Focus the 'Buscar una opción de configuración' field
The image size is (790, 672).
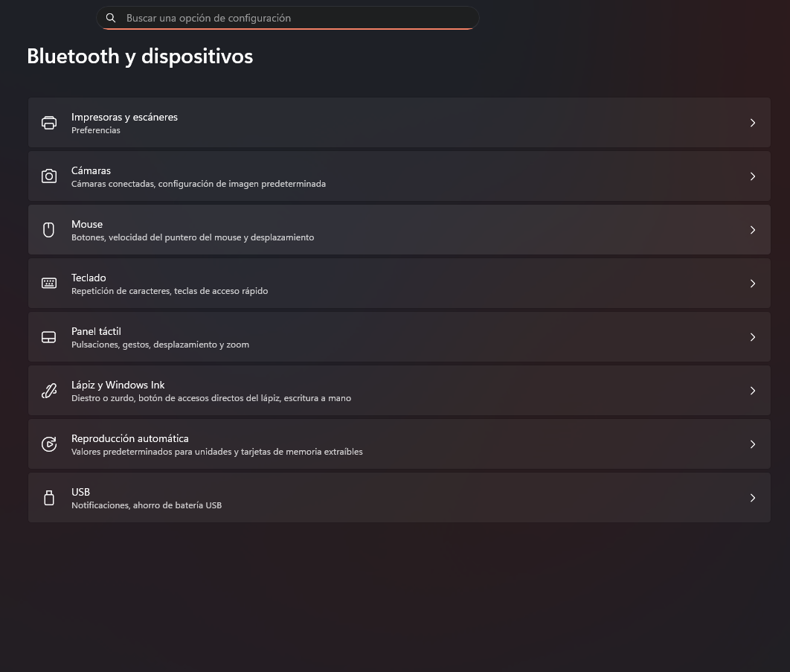tap(287, 18)
